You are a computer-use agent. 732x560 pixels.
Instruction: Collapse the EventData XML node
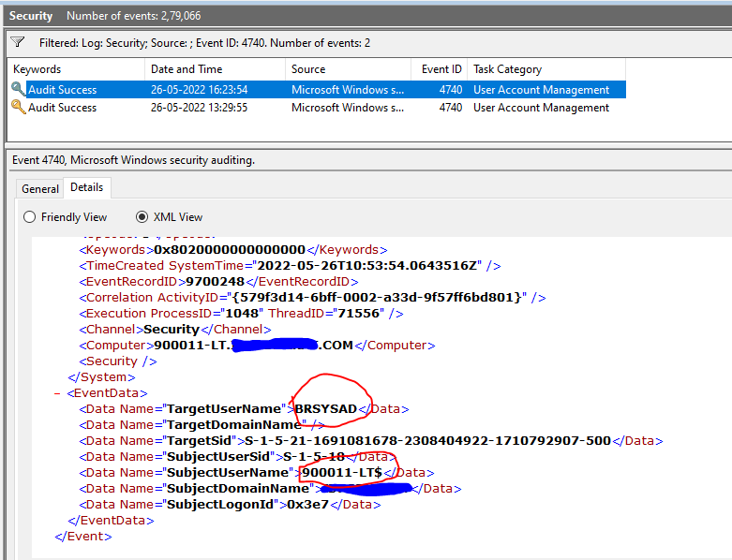coord(57,393)
